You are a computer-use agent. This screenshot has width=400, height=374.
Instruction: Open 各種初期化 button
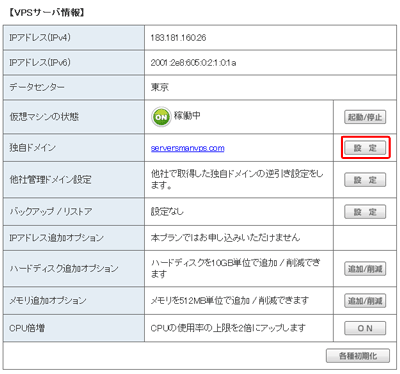(x=358, y=356)
